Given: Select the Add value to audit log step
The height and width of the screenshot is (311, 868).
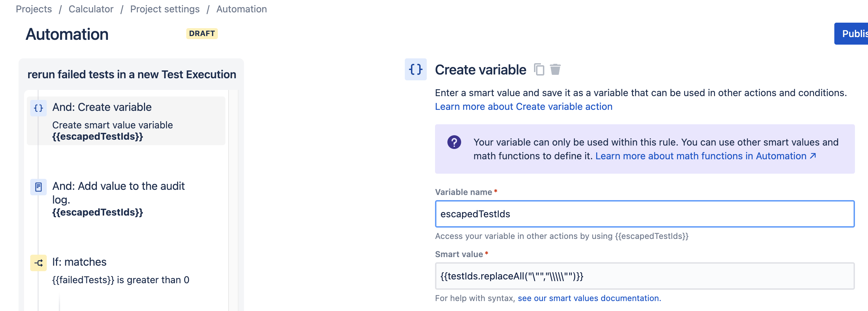Looking at the screenshot, I should [126, 198].
